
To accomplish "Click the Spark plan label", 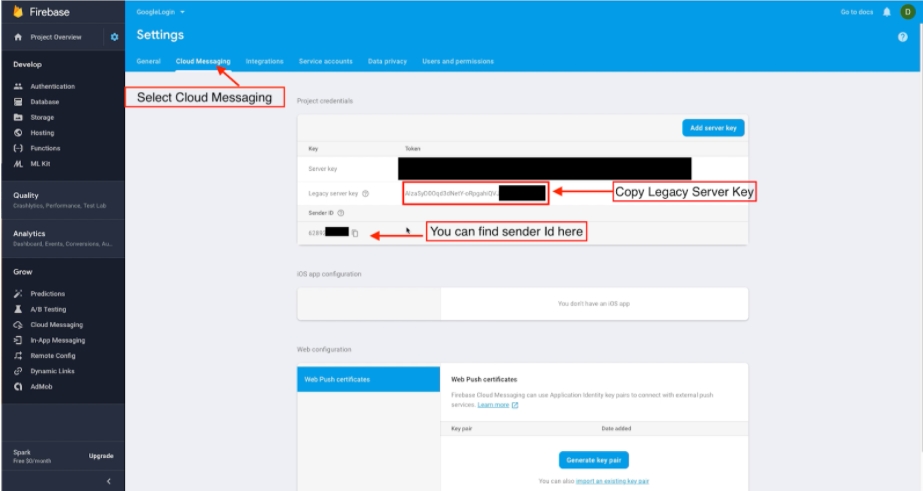I will (x=22, y=452).
